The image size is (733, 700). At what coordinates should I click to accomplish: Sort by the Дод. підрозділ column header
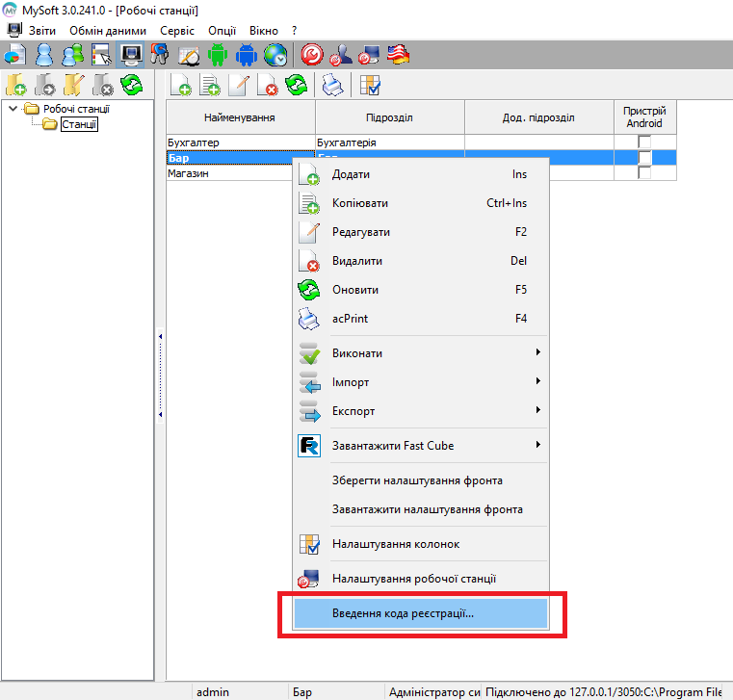click(539, 117)
